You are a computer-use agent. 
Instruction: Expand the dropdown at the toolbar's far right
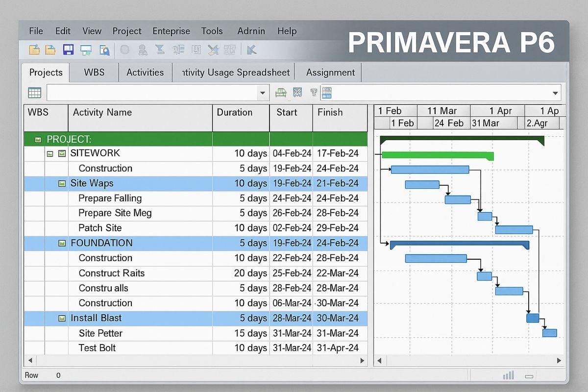(555, 93)
